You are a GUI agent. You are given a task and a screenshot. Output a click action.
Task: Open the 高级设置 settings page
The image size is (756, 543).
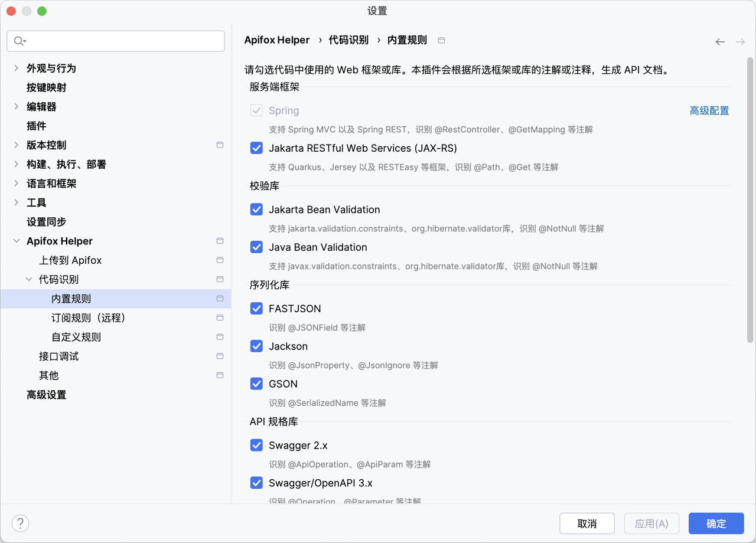click(46, 394)
